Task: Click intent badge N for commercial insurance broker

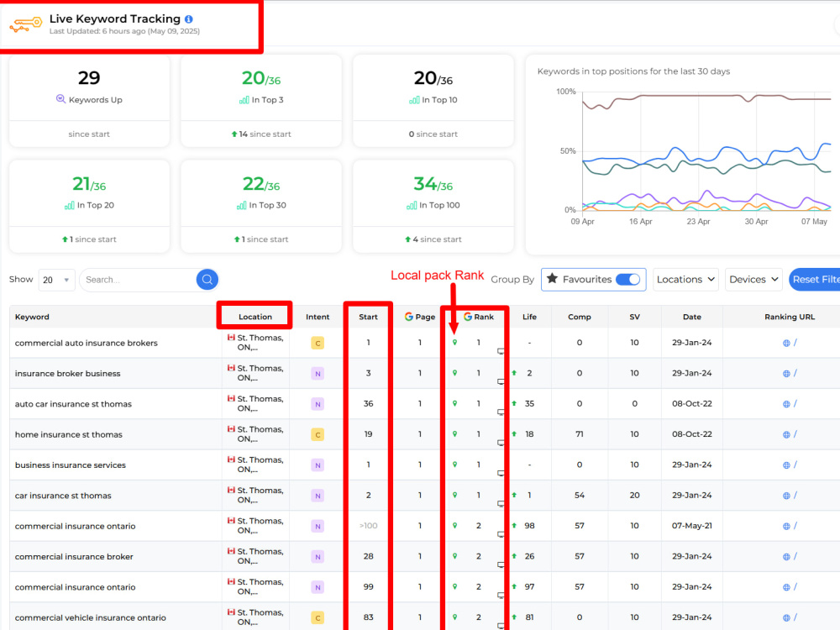Action: click(x=318, y=557)
